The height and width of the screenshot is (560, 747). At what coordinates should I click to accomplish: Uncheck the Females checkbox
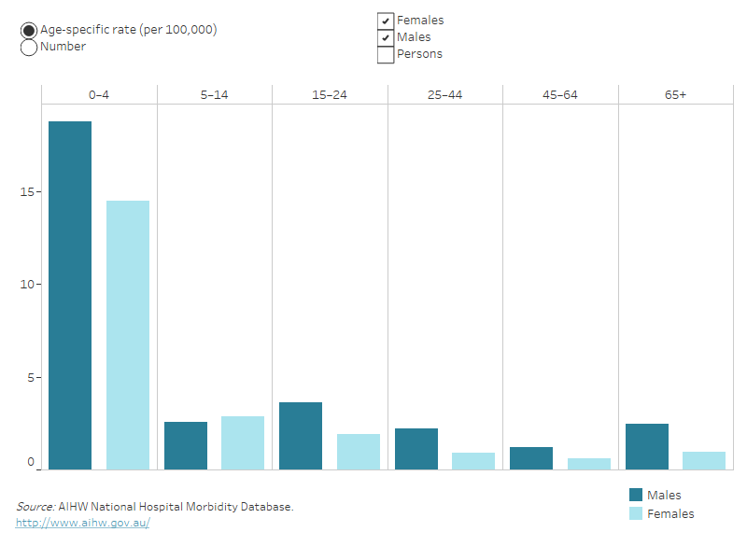point(386,21)
